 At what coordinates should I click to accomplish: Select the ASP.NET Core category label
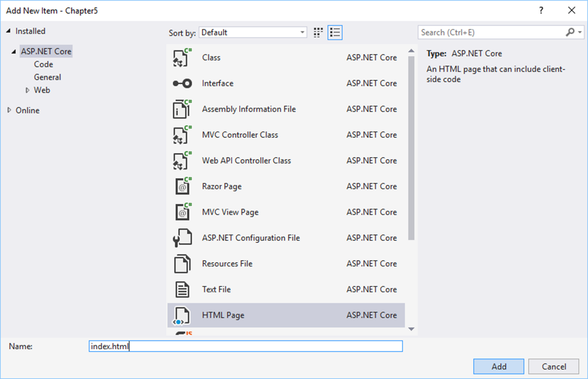pos(46,51)
